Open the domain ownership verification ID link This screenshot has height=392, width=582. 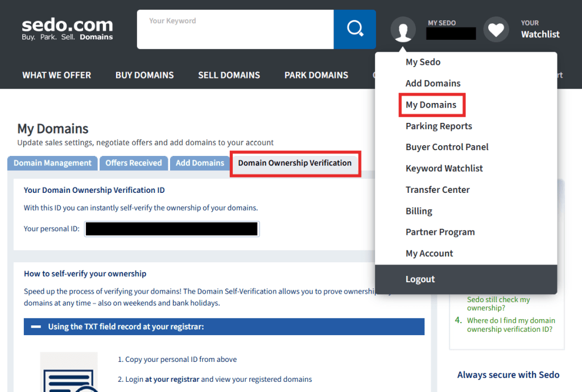point(510,325)
